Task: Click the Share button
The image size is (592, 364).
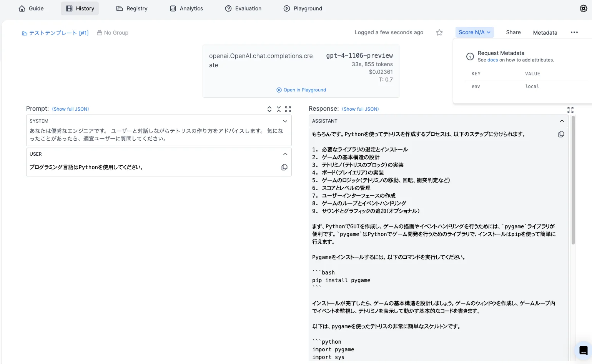Action: point(513,32)
